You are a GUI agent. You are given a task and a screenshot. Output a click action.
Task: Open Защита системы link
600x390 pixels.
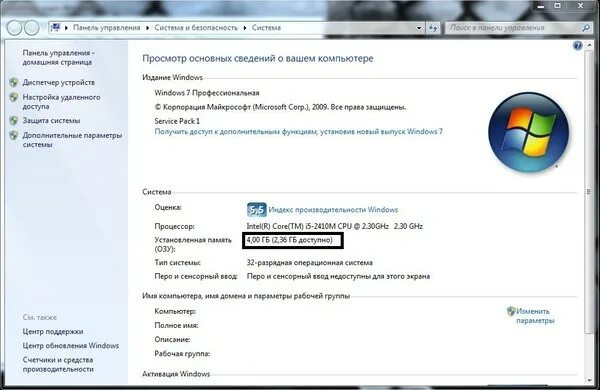[51, 121]
